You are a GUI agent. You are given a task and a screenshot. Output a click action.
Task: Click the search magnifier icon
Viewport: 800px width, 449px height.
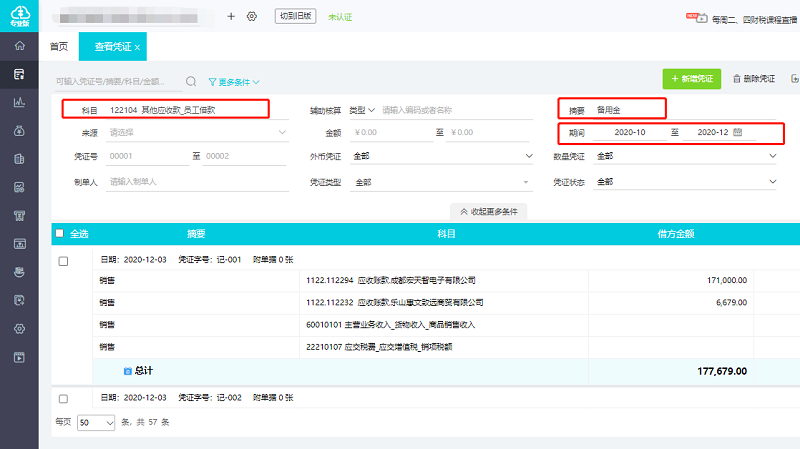pyautogui.click(x=191, y=82)
